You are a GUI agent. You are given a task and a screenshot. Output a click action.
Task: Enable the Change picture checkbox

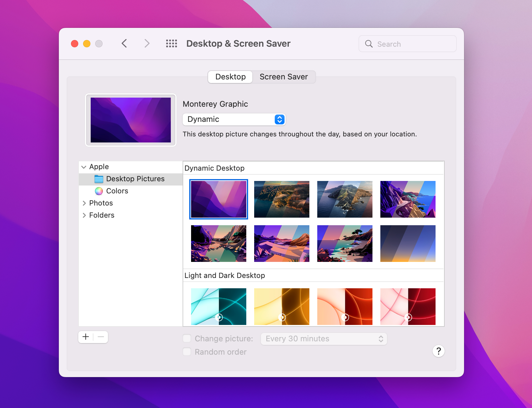tap(187, 339)
